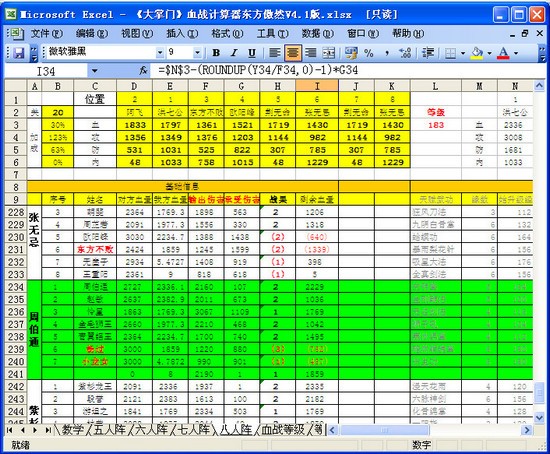Open the 窗口 (Window) menu
Viewport: 550px width, 454px height.
tap(363, 34)
